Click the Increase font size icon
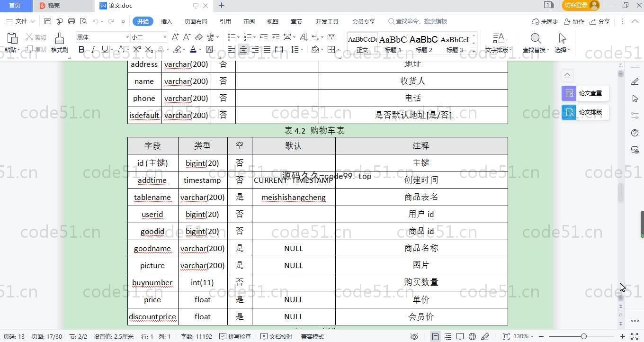 coord(175,37)
